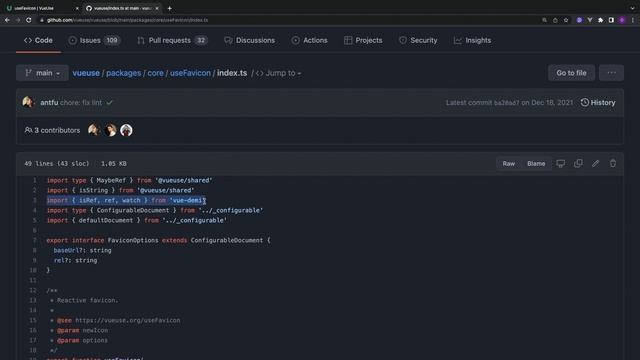Open the Pull requests tab
Viewport: 640px width, 360px height.
click(x=172, y=40)
